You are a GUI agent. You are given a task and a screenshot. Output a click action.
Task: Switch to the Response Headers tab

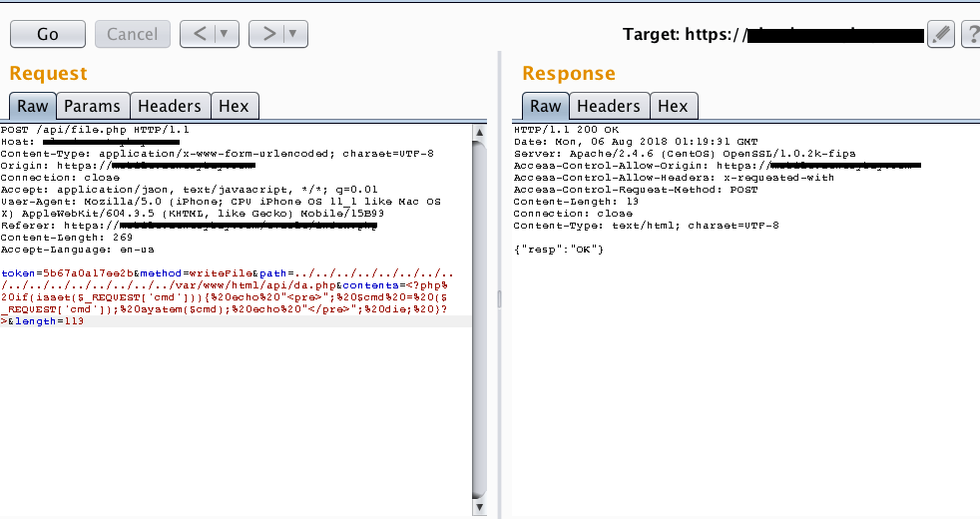608,106
